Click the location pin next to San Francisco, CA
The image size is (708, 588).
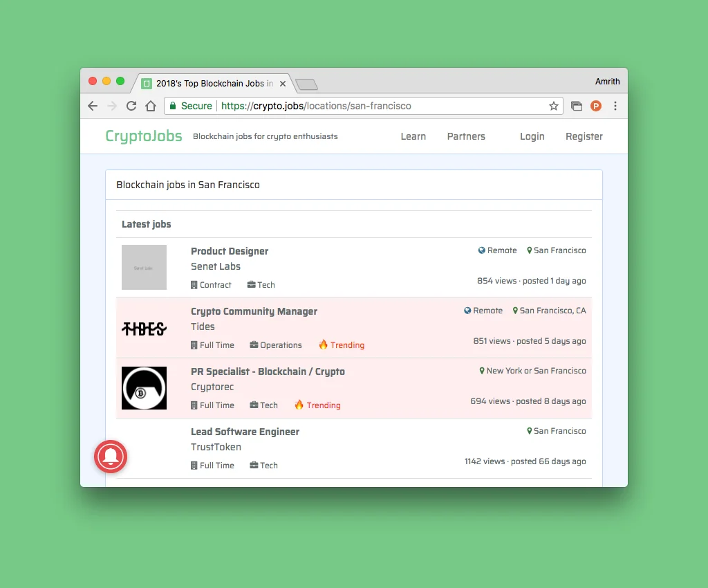[514, 311]
